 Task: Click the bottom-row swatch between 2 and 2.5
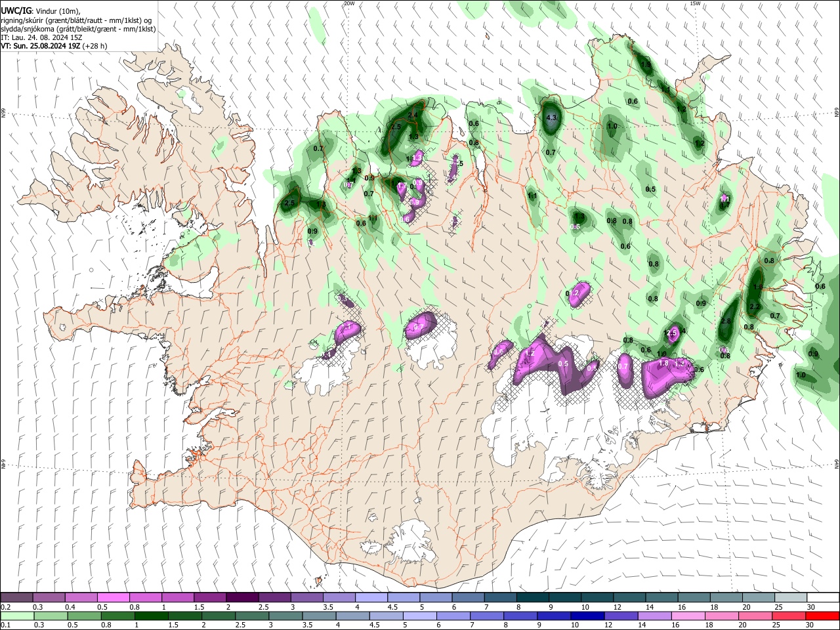point(219,616)
